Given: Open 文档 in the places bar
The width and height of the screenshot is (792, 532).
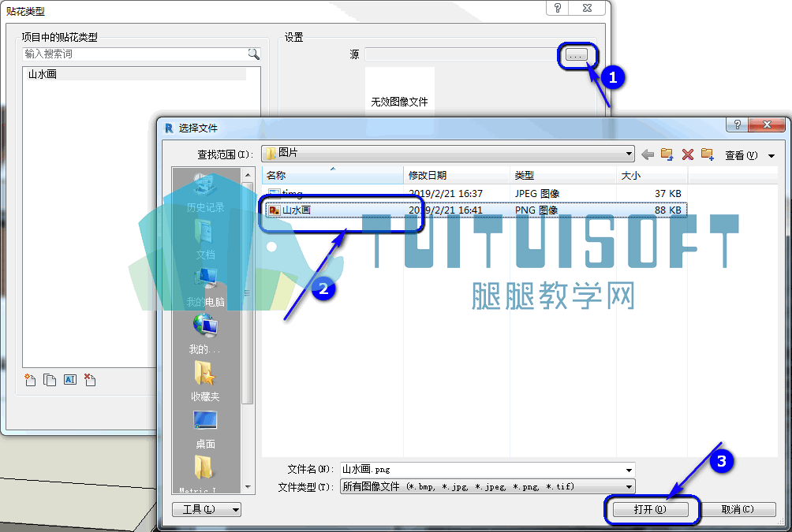Looking at the screenshot, I should point(205,240).
